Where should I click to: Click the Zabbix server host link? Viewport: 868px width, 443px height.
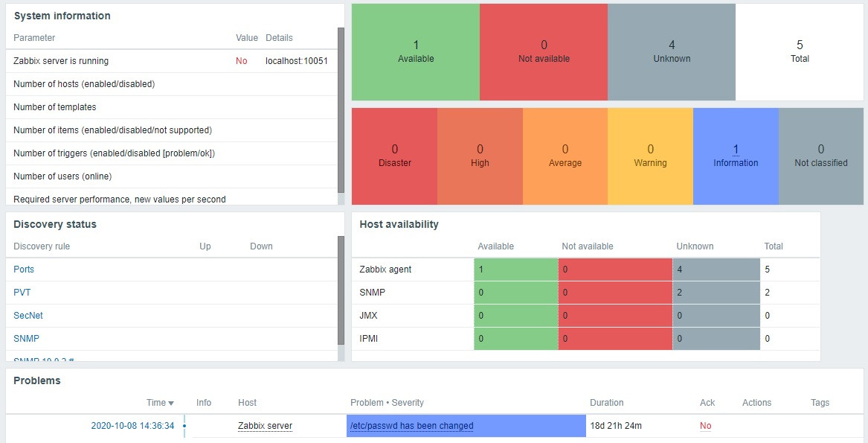pyautogui.click(x=266, y=426)
